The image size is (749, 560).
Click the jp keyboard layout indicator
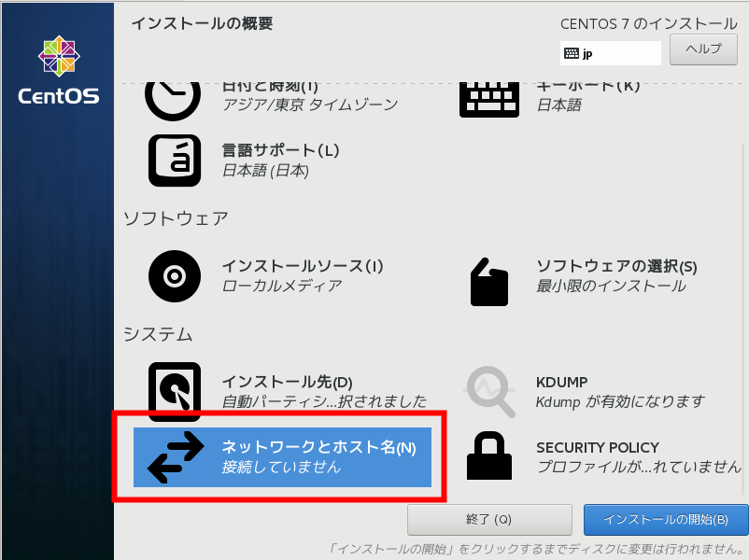click(x=611, y=53)
